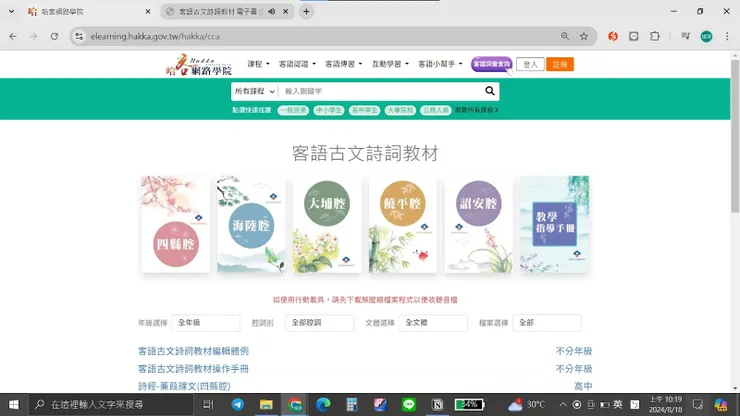Switch to the 哈客網路學院 browser tab

85,11
